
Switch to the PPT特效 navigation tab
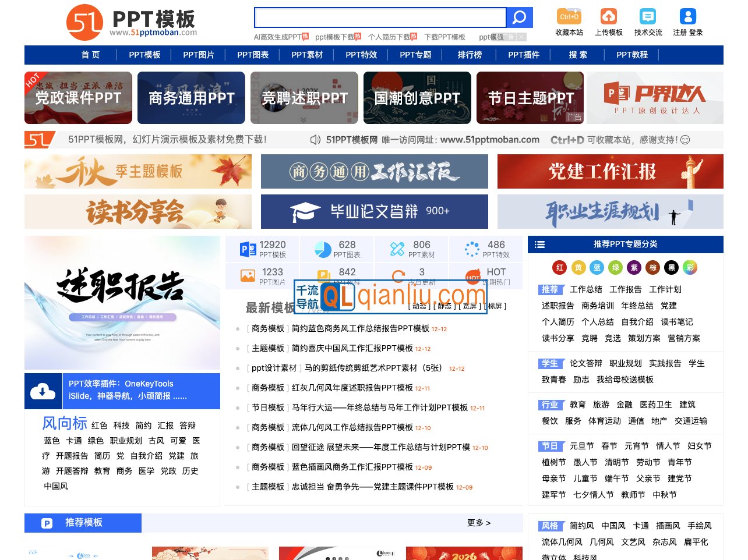coord(360,55)
